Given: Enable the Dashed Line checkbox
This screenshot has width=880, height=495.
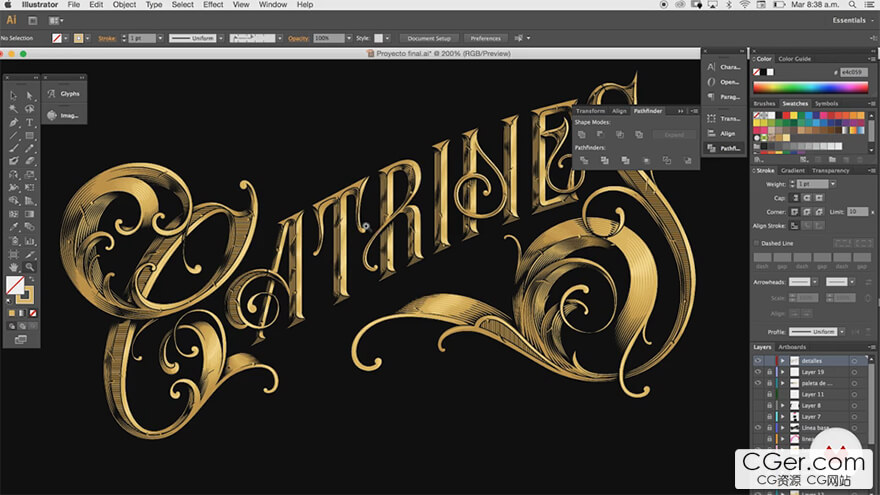Looking at the screenshot, I should pyautogui.click(x=757, y=243).
